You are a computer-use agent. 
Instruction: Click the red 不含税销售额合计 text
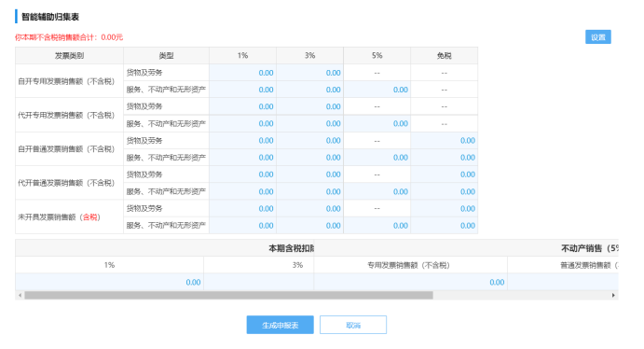click(x=69, y=37)
